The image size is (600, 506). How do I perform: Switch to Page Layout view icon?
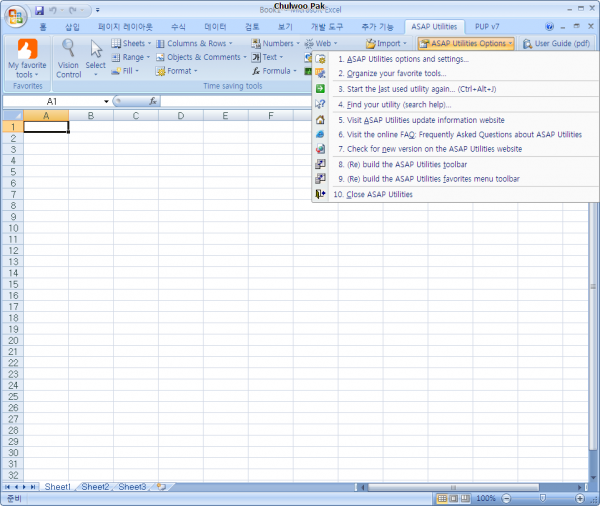(454, 498)
